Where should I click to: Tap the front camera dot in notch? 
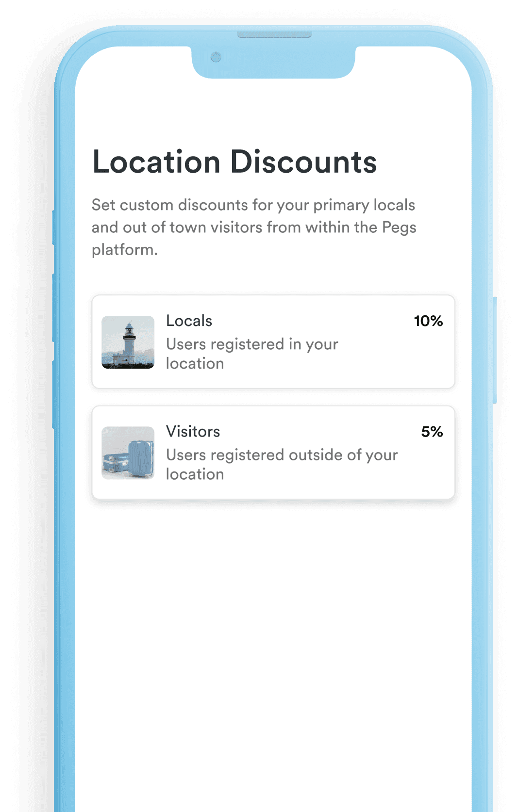pos(216,57)
